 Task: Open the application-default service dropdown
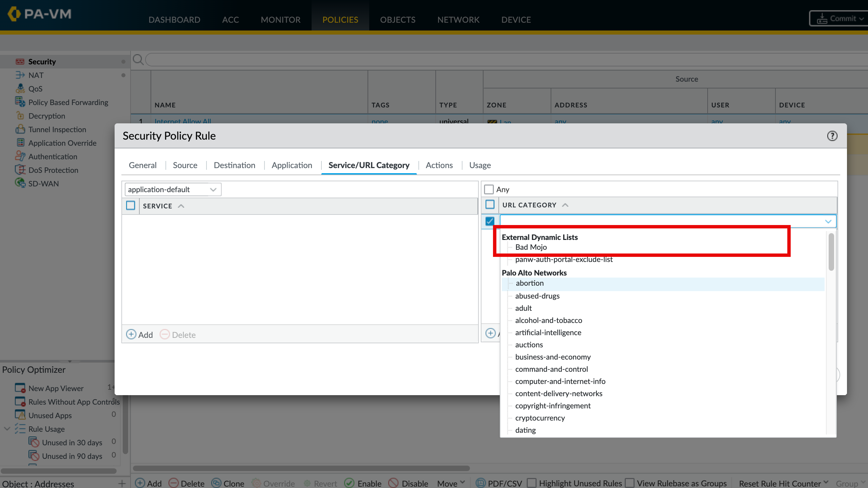(213, 189)
